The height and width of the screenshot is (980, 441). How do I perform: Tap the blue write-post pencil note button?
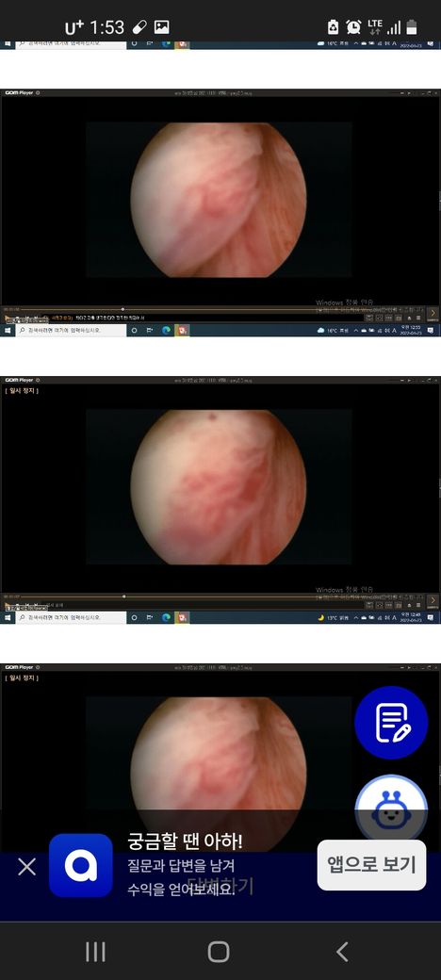click(391, 723)
